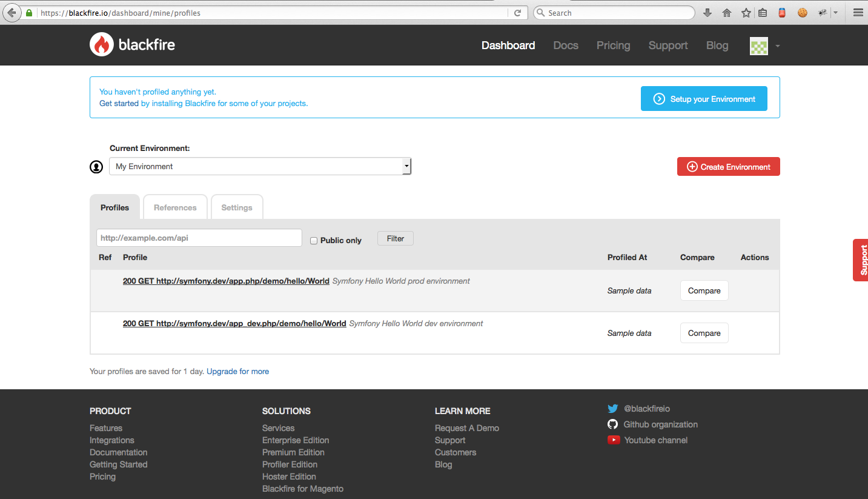Viewport: 868px width, 499px height.
Task: Click the Filter button
Action: 396,238
